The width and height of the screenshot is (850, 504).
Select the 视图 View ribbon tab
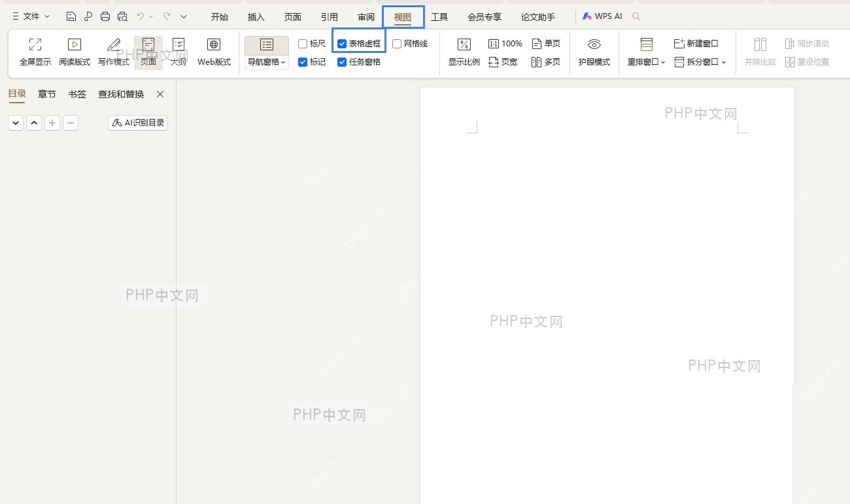pos(403,17)
